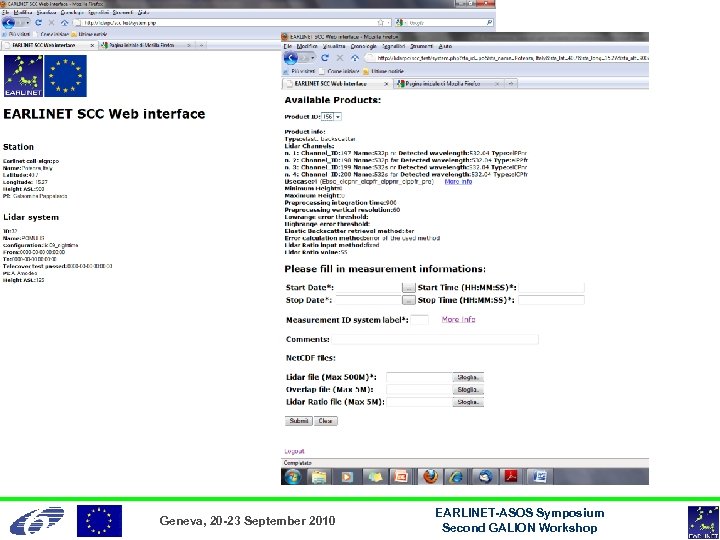Open the Product ID dropdown
Screen dimensions: 720x540
pyautogui.click(x=331, y=117)
